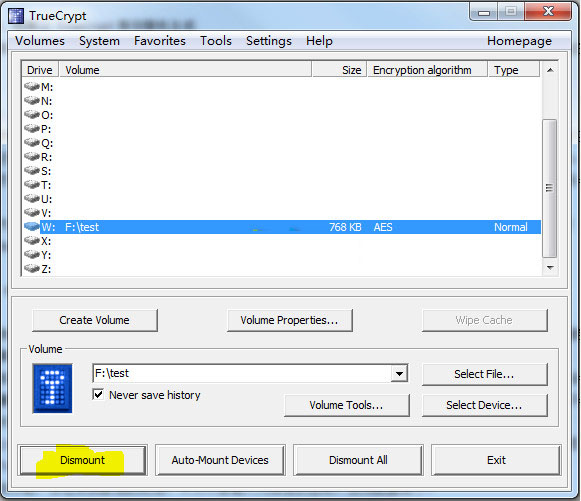The width and height of the screenshot is (581, 501).
Task: Open Volume Properties dialog
Action: (290, 320)
